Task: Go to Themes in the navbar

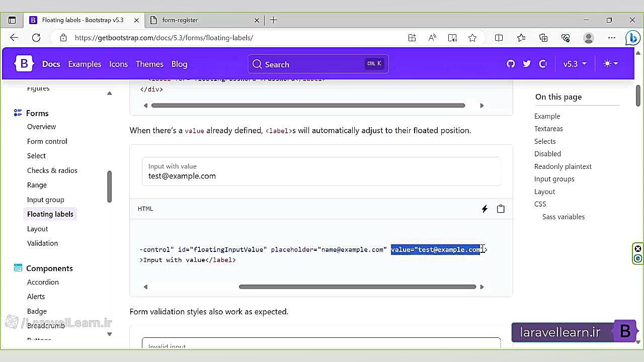Action: click(149, 64)
